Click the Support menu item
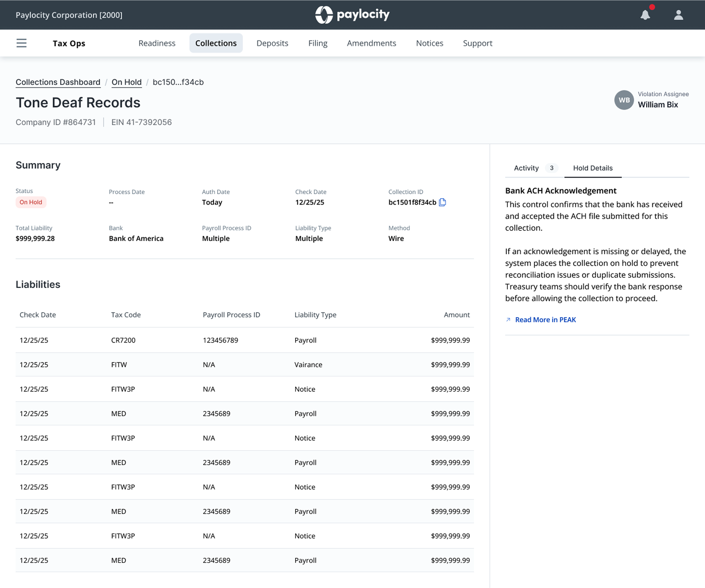This screenshot has height=588, width=705. tap(477, 43)
